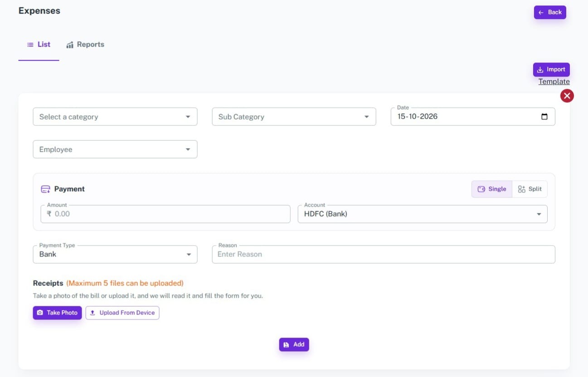Open the Reports tab

[x=85, y=44]
